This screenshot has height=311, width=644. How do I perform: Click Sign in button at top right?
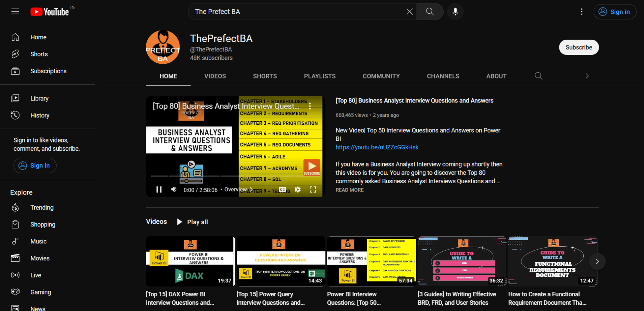615,12
